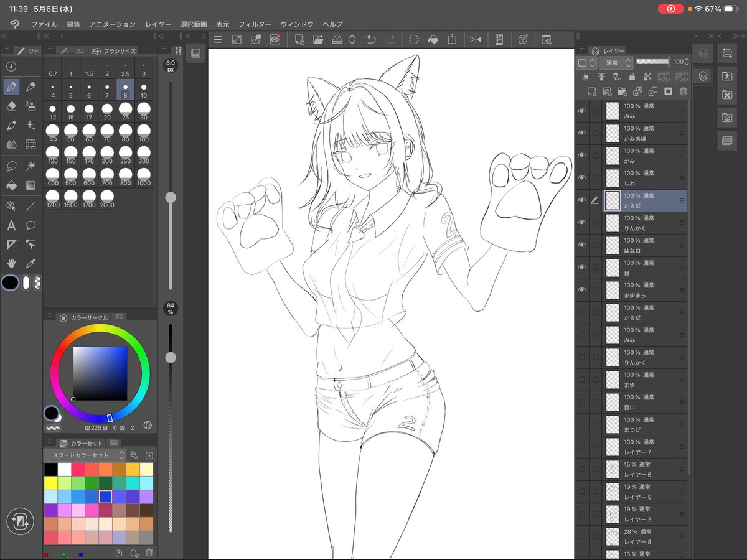
Task: Open the layer palette color dropdown
Action: 586,63
